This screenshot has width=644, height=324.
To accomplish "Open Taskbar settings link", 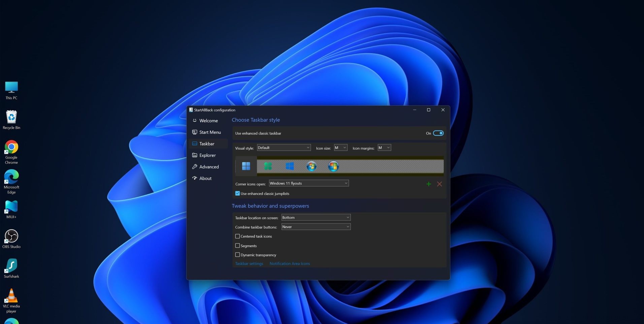I will point(249,263).
